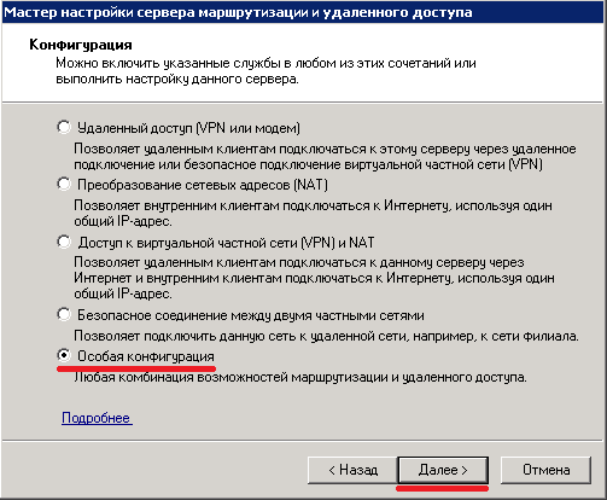
Task: Click the Любая комбинация возможностей маршрутизации description
Action: click(300, 378)
